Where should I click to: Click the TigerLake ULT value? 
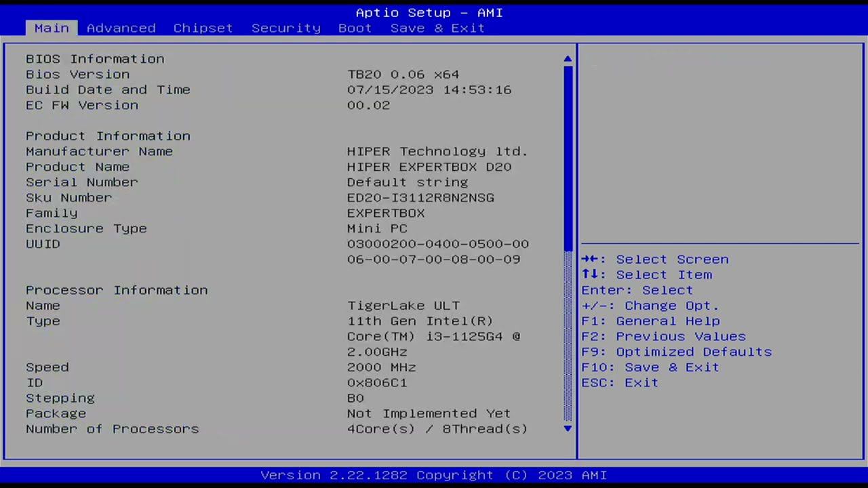click(x=403, y=306)
